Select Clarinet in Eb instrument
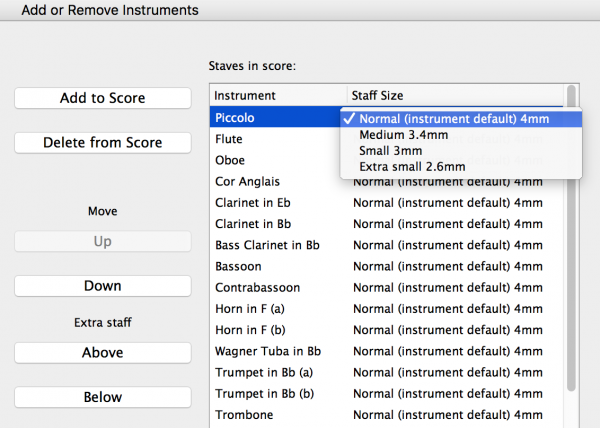Screen dimensions: 600x428 pos(253,203)
